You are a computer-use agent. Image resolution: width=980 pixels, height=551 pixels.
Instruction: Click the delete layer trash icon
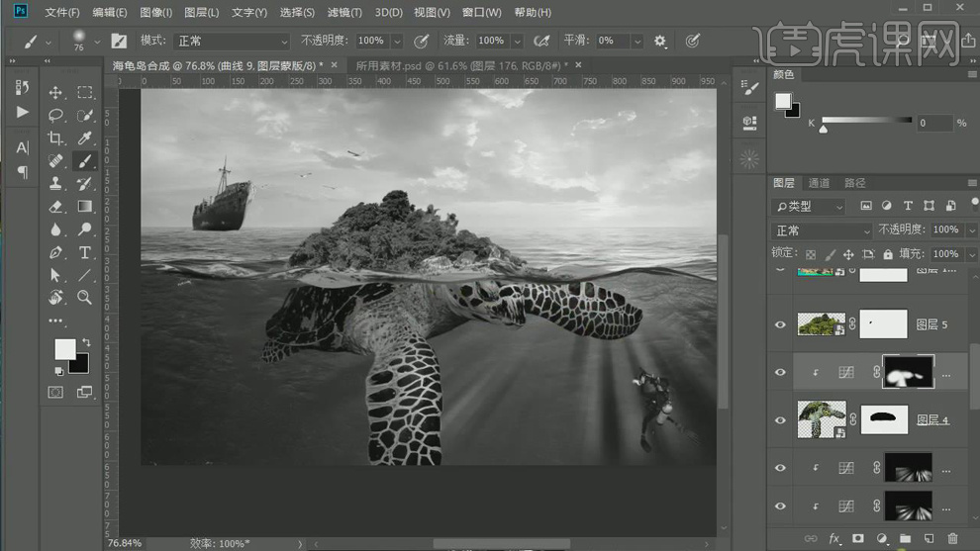tap(952, 538)
